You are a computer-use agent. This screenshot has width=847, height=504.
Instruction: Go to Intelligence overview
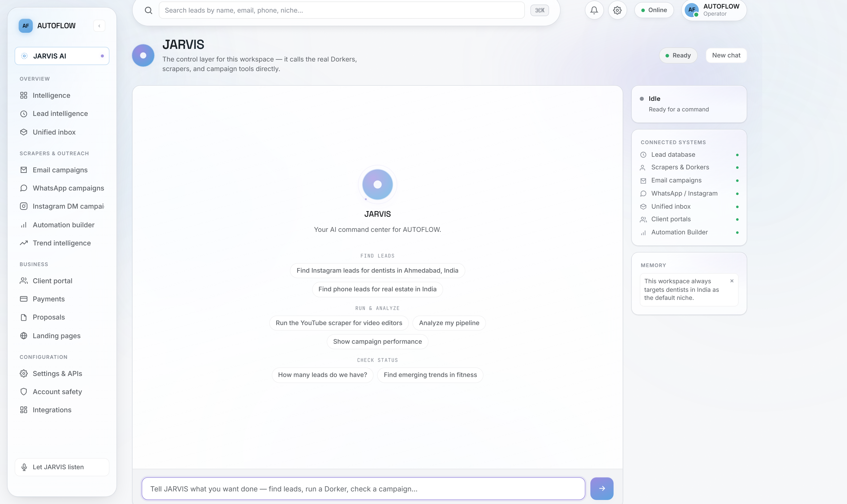click(62, 96)
